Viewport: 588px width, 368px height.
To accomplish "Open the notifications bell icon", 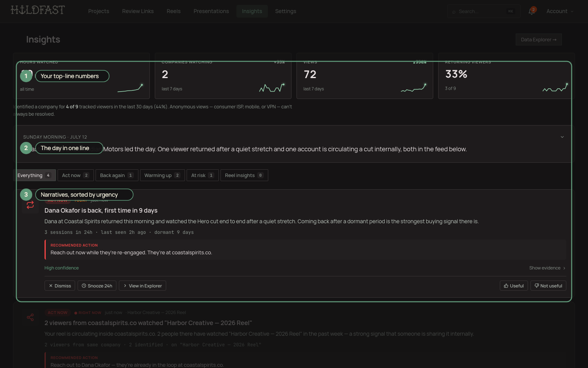I will tap(531, 11).
